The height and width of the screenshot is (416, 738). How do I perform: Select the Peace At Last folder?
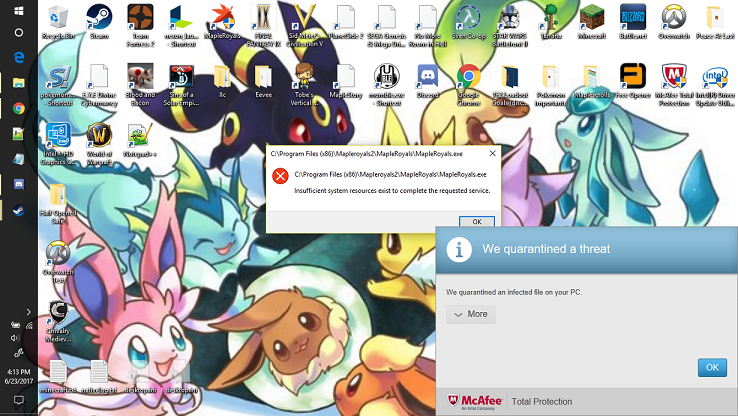point(715,22)
